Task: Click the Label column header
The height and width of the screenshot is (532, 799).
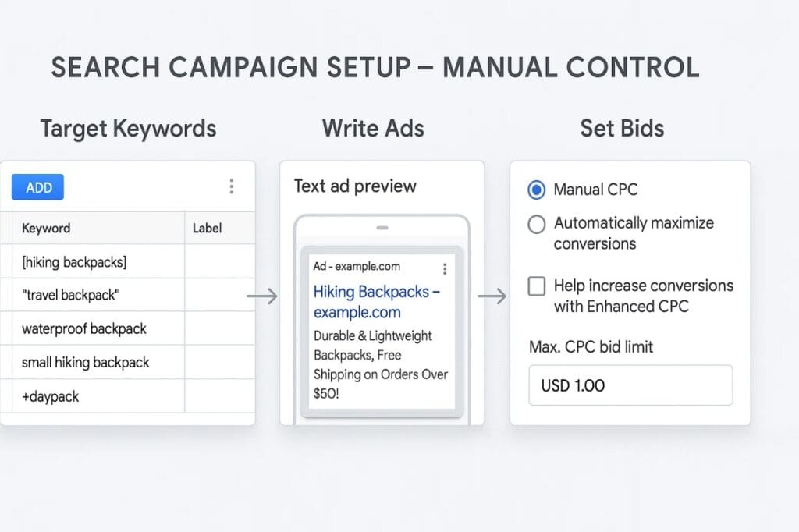Action: pos(207,229)
